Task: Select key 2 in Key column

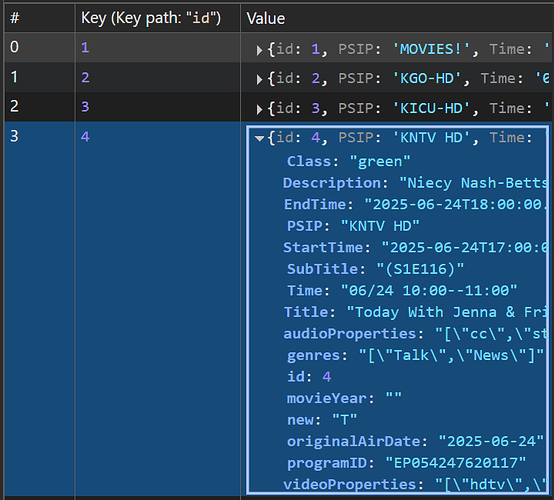Action: pyautogui.click(x=85, y=77)
